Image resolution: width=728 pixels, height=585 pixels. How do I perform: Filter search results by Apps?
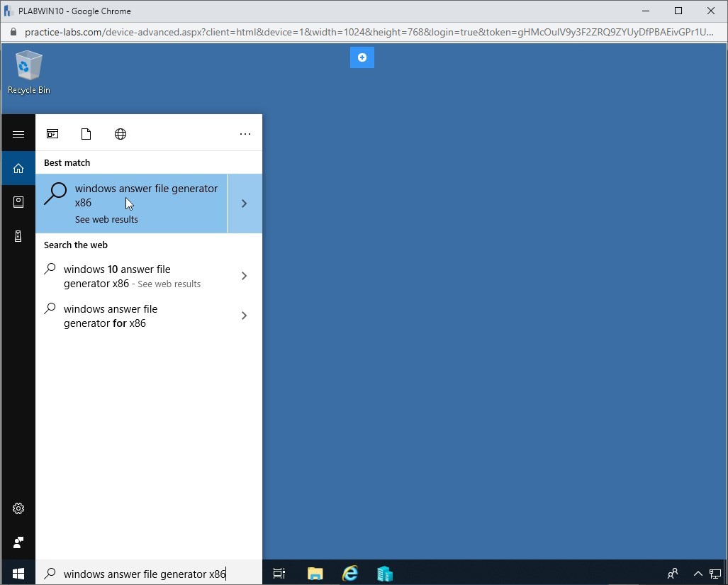tap(52, 134)
